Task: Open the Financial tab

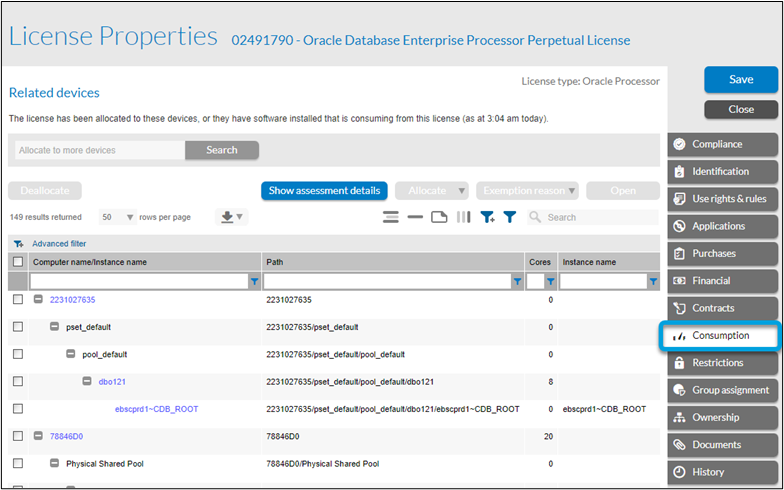Action: pyautogui.click(x=722, y=281)
